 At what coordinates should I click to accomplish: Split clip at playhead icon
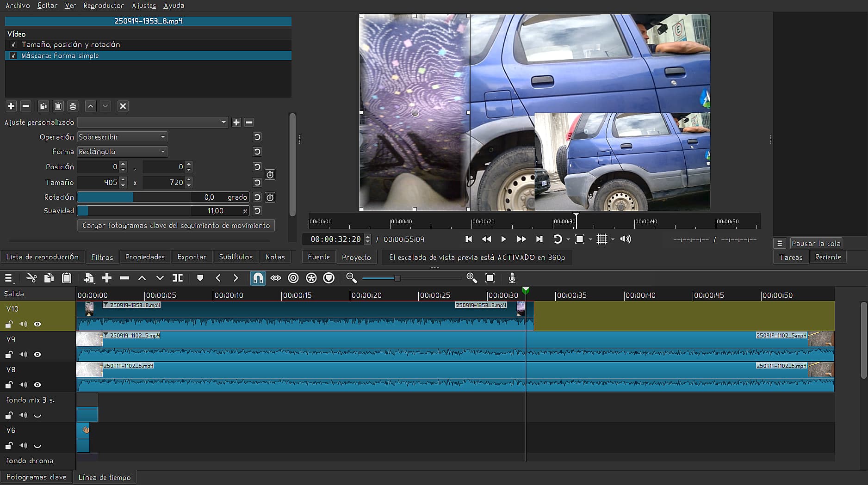[178, 278]
